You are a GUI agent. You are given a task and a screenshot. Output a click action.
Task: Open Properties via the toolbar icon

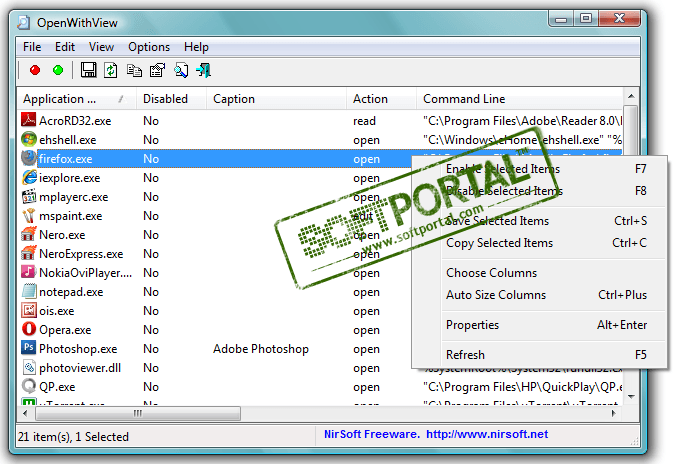(x=157, y=70)
